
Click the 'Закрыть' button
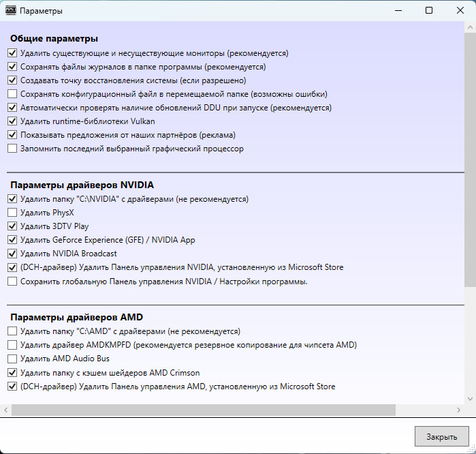441,436
